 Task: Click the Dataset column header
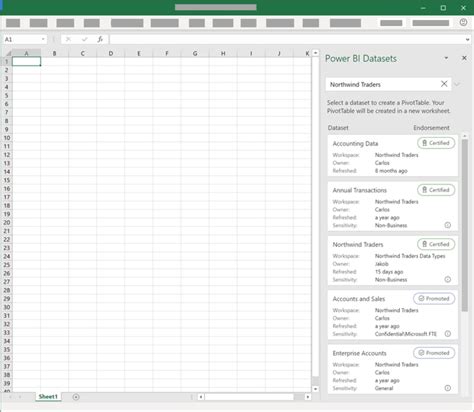338,128
